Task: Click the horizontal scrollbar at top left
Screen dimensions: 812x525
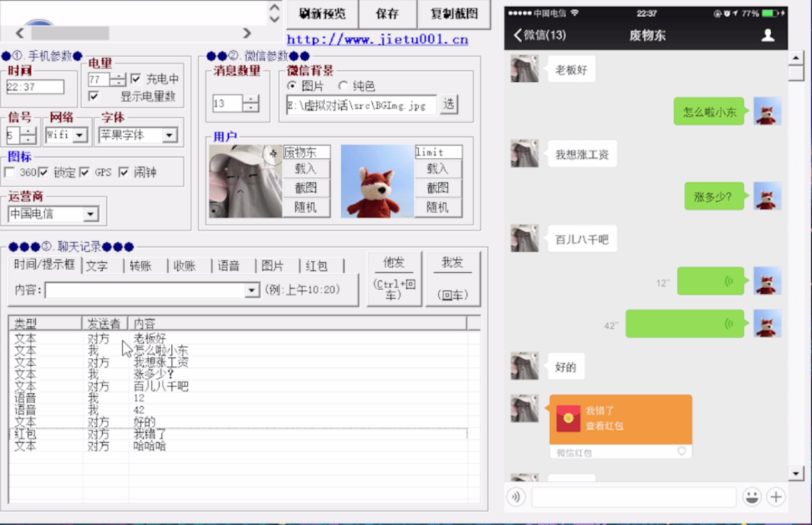Action: pos(70,33)
